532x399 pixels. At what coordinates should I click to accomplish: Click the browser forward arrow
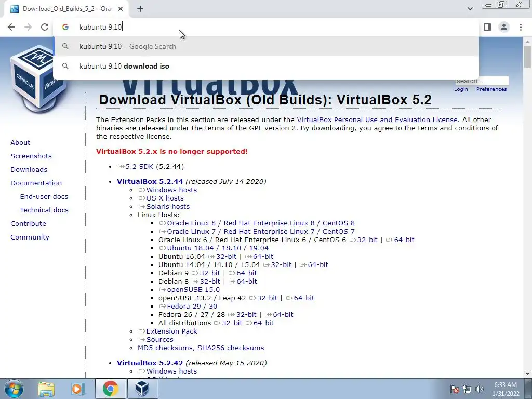(x=28, y=27)
